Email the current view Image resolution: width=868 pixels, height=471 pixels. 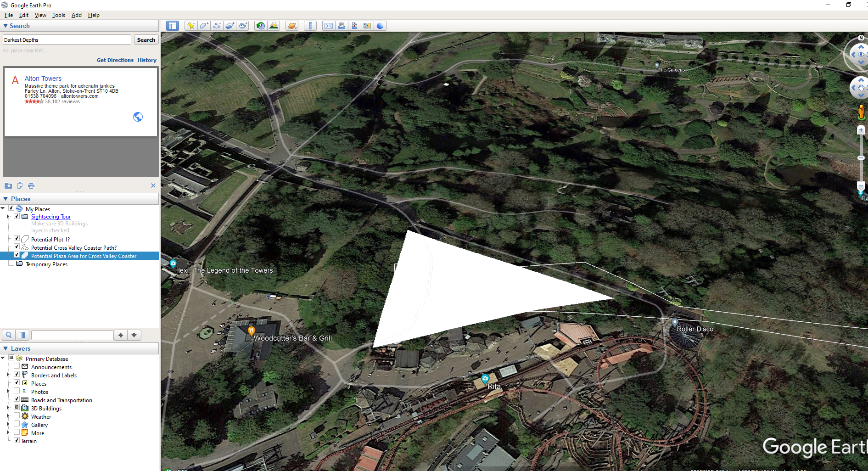pyautogui.click(x=329, y=26)
